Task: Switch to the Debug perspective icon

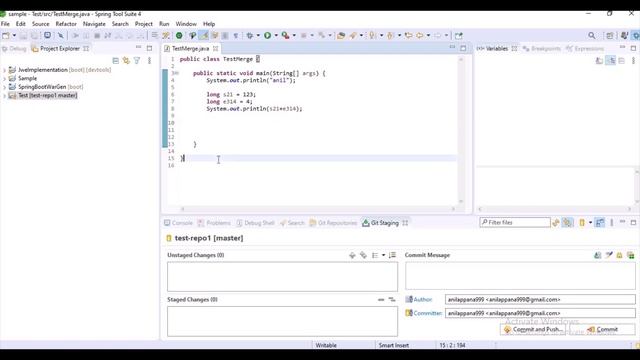Action: pos(636,36)
